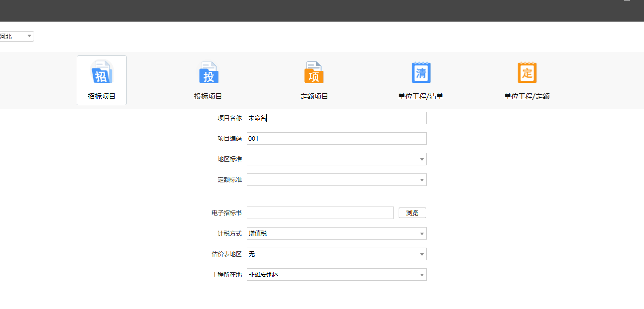Open the 计税方式 dropdown showing 增值税
Viewport: 644px width, 309px height.
tap(336, 233)
